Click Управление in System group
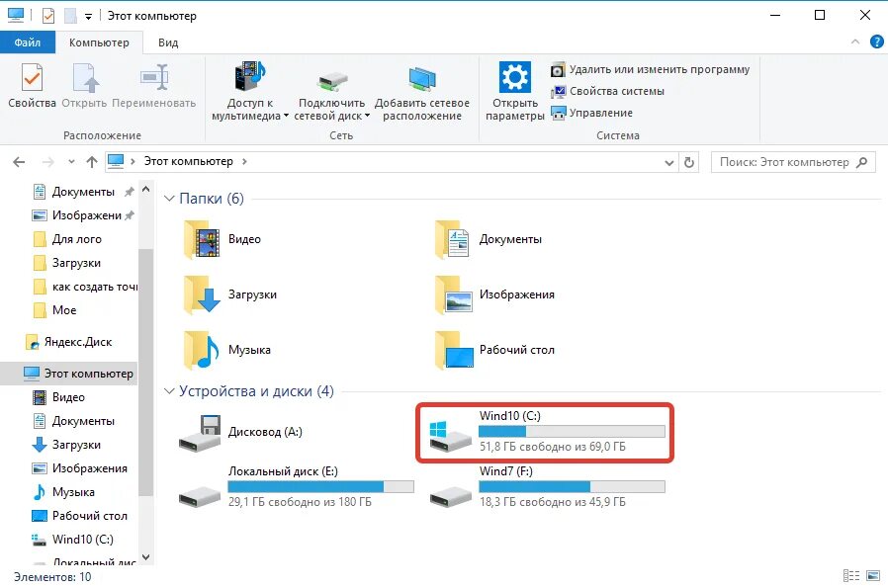The width and height of the screenshot is (888, 588). 591,114
